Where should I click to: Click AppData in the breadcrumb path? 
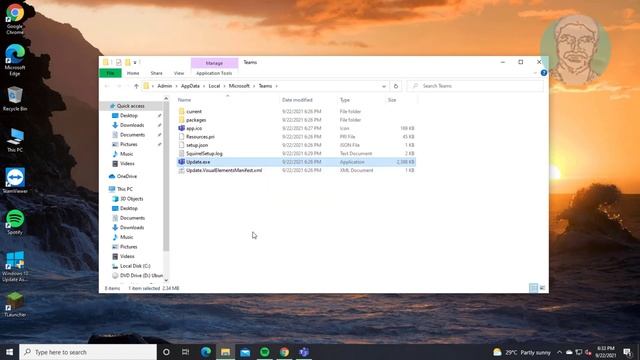(x=190, y=86)
